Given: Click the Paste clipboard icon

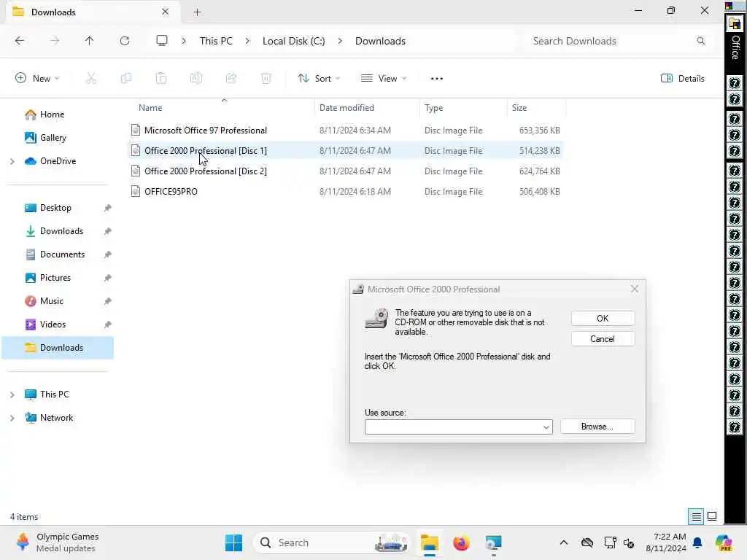Looking at the screenshot, I should (x=161, y=78).
